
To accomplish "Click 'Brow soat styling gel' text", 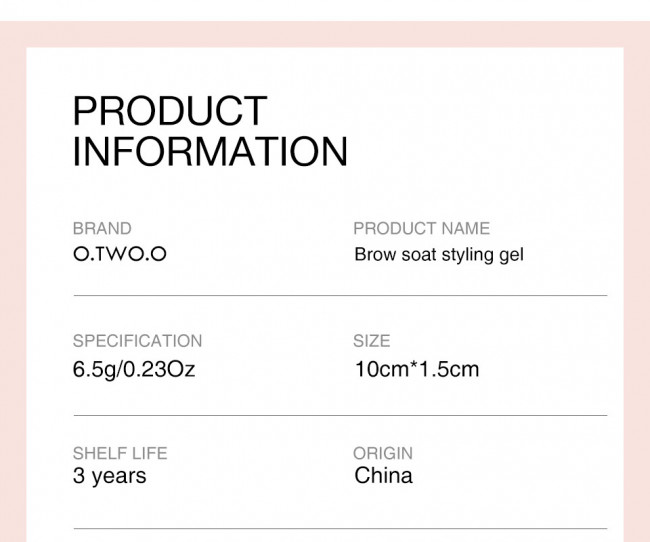I will click(x=438, y=255).
